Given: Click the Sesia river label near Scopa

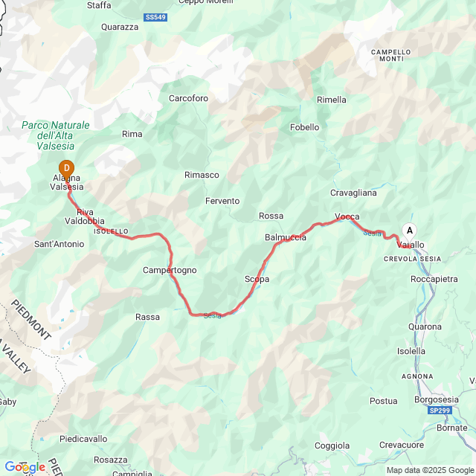Looking at the screenshot, I should point(212,315).
